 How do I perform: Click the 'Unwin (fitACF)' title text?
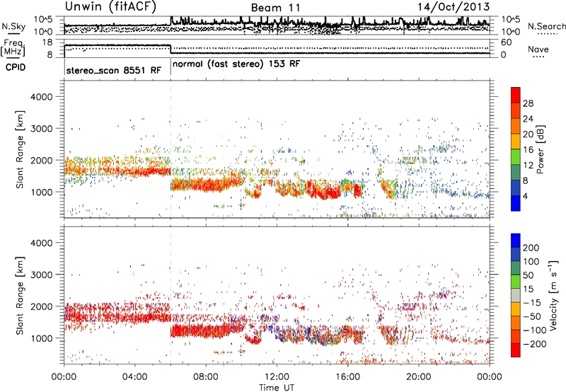(x=110, y=6)
